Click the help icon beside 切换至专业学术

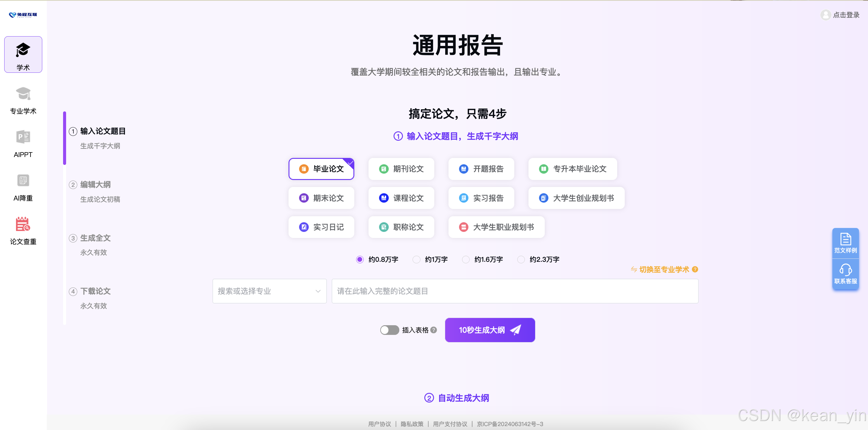click(695, 269)
